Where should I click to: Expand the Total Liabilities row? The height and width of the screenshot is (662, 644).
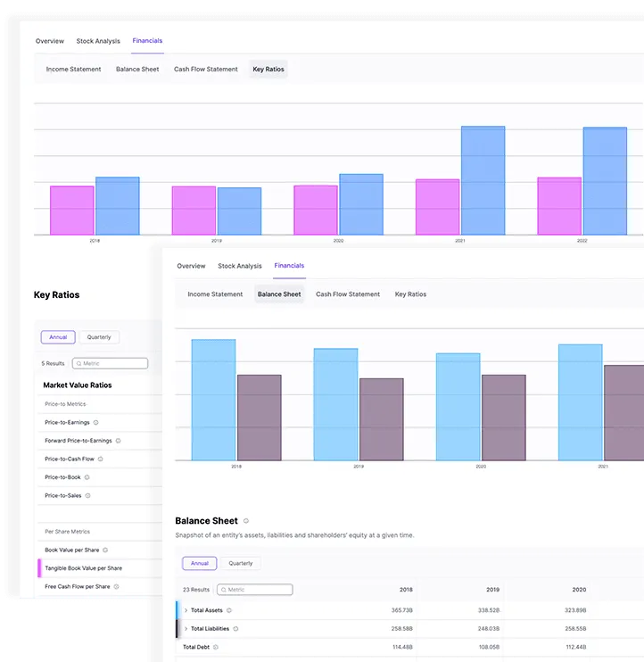coord(186,628)
